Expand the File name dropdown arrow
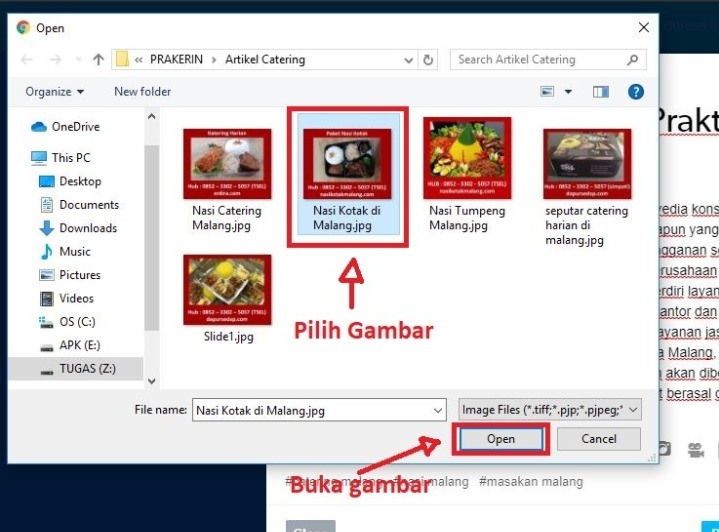This screenshot has height=532, width=719. pos(437,410)
